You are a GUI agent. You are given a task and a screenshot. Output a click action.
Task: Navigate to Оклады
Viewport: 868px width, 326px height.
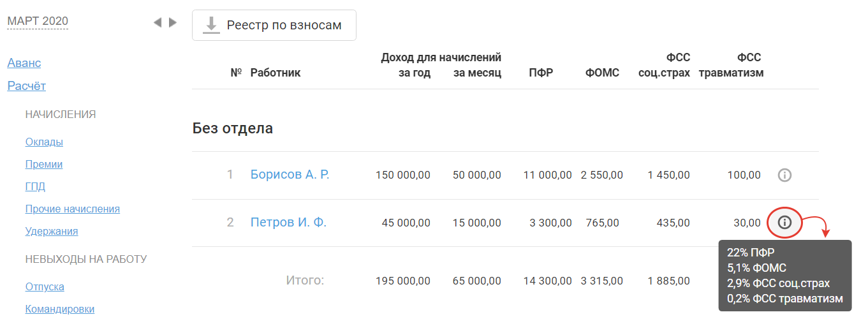[x=44, y=142]
